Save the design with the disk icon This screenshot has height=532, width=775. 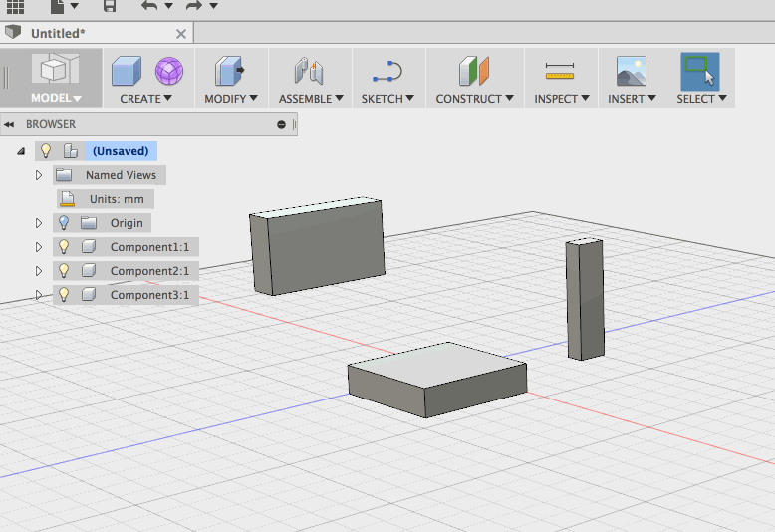tap(110, 6)
